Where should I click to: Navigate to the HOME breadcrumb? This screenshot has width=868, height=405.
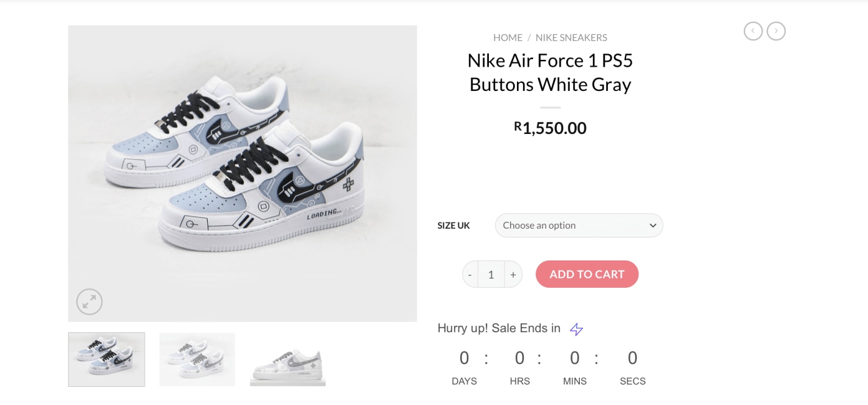pos(508,37)
